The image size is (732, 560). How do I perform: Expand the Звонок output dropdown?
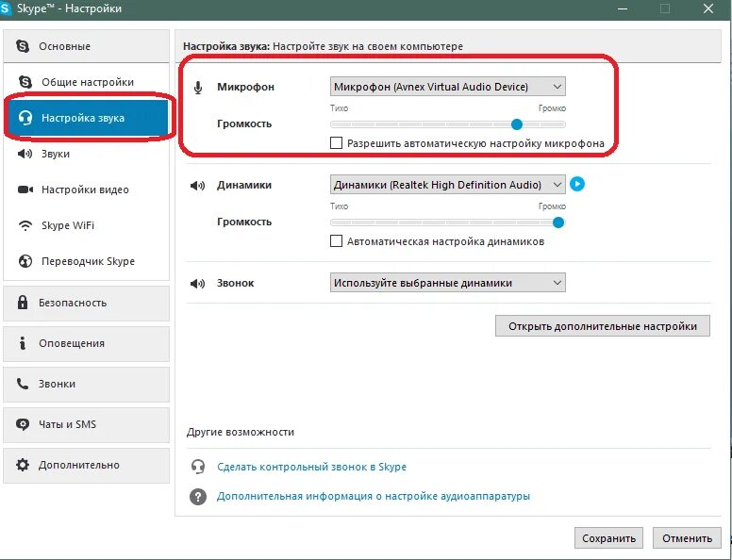tap(448, 283)
